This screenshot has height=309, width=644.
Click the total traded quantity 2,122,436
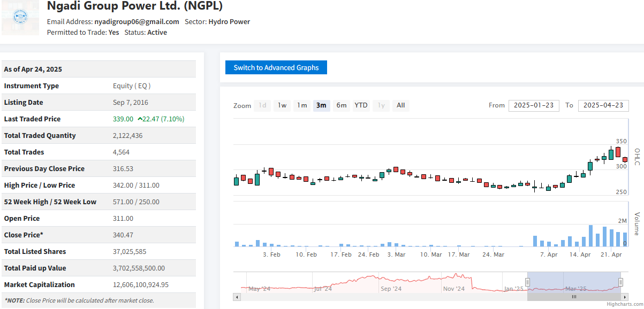pyautogui.click(x=128, y=135)
